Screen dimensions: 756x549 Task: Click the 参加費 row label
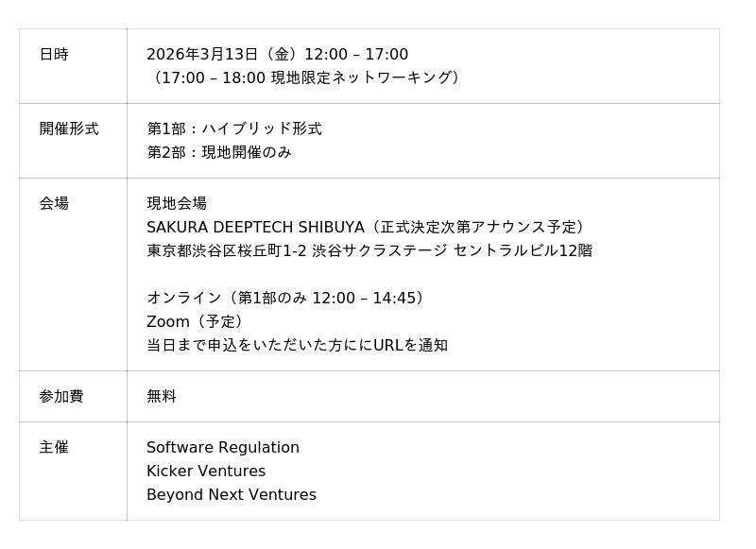61,396
